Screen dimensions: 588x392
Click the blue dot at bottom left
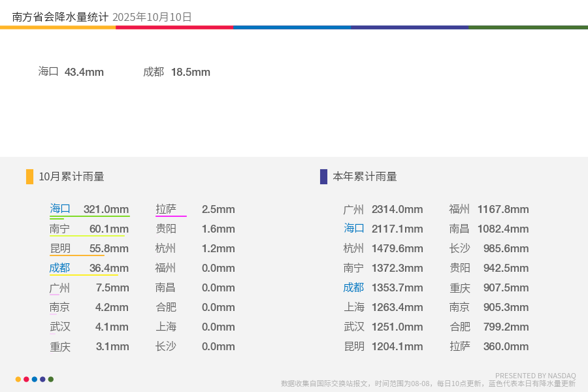pos(35,379)
